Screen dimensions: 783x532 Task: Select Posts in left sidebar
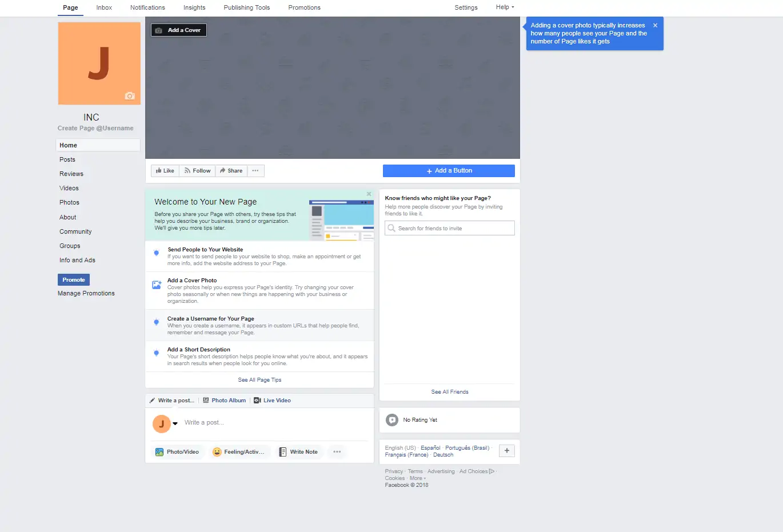click(67, 160)
